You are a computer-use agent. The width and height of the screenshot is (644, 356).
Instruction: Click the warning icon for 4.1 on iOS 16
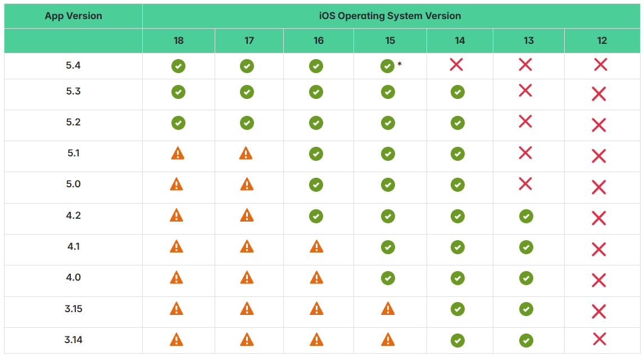pos(316,247)
